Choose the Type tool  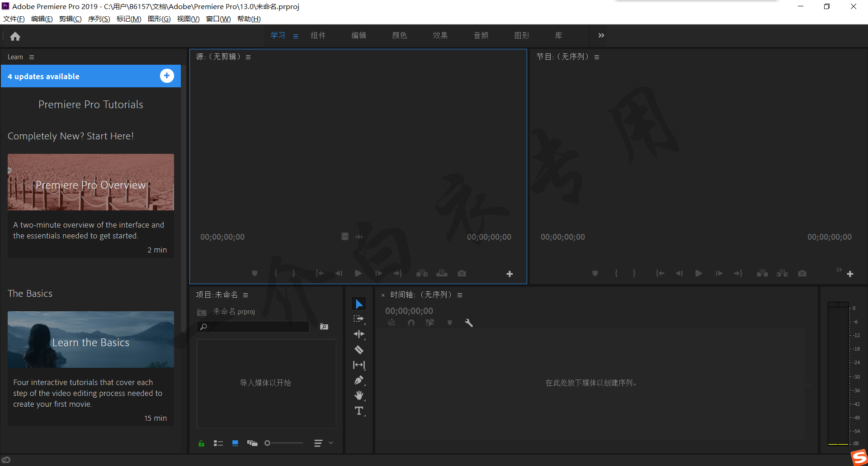click(359, 411)
